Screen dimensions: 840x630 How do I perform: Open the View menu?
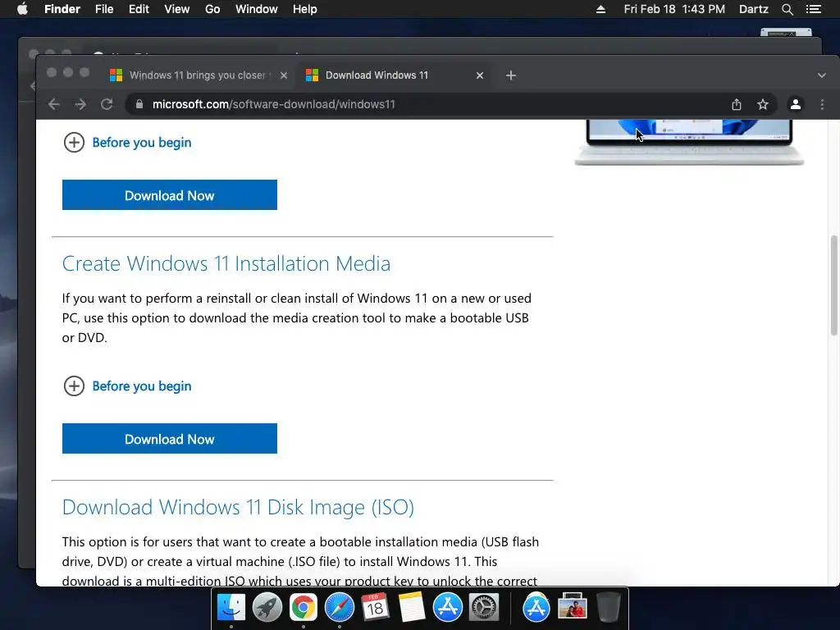177,9
